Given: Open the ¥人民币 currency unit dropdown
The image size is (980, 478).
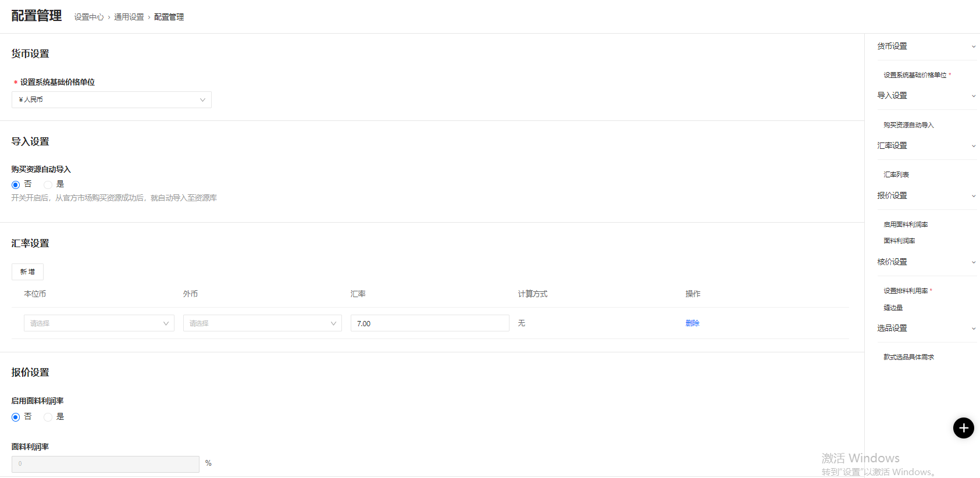Looking at the screenshot, I should coord(111,100).
